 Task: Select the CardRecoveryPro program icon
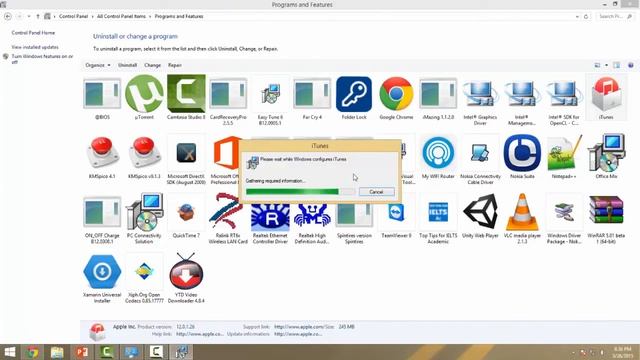(x=228, y=95)
